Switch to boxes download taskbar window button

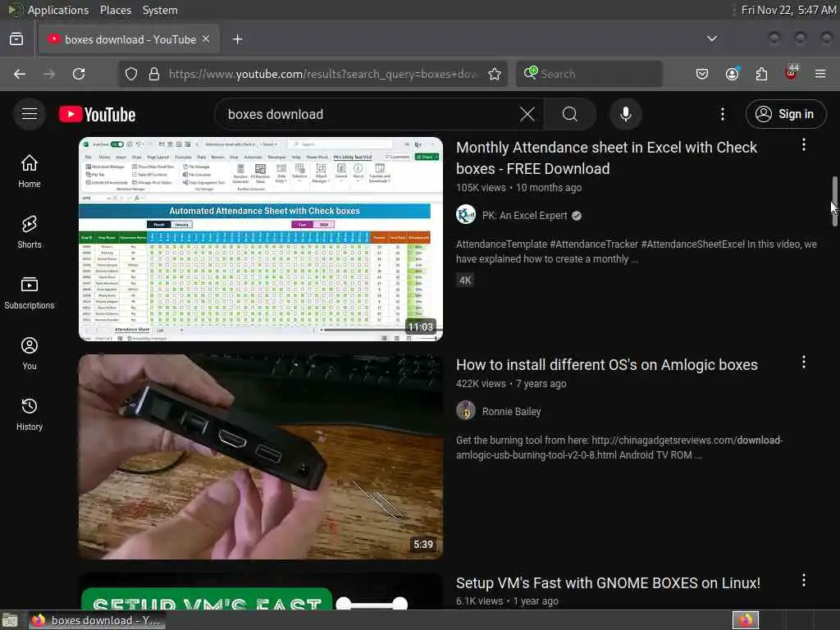(x=97, y=620)
